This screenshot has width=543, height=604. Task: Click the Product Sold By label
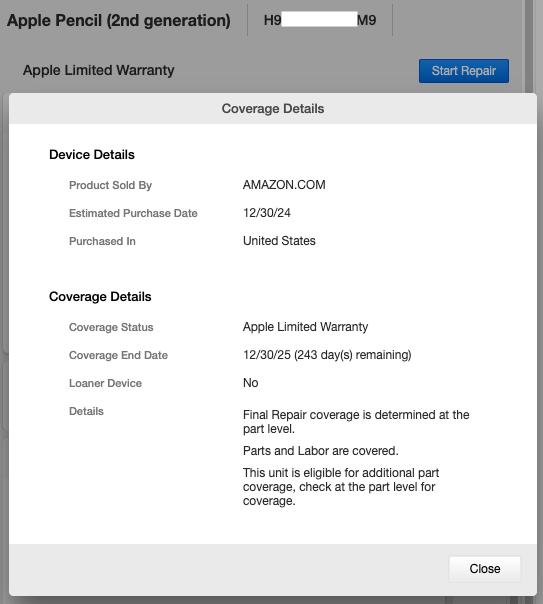[110, 185]
